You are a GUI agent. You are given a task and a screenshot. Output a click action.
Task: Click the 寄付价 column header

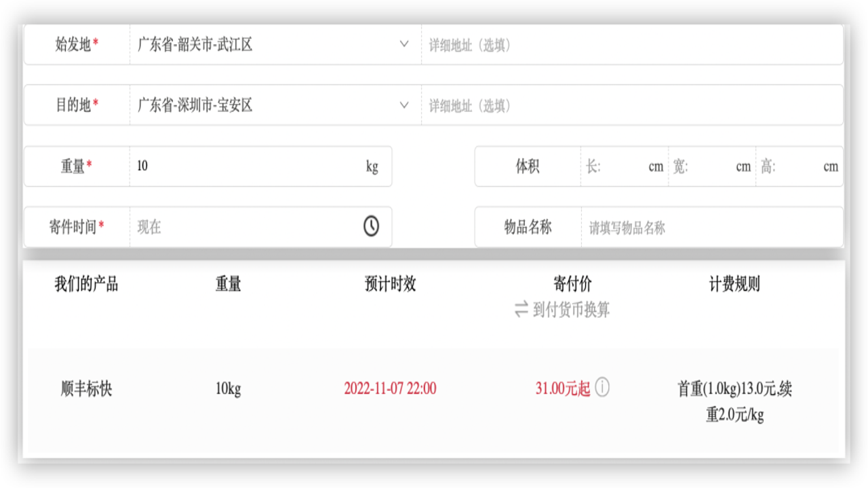[x=572, y=284]
